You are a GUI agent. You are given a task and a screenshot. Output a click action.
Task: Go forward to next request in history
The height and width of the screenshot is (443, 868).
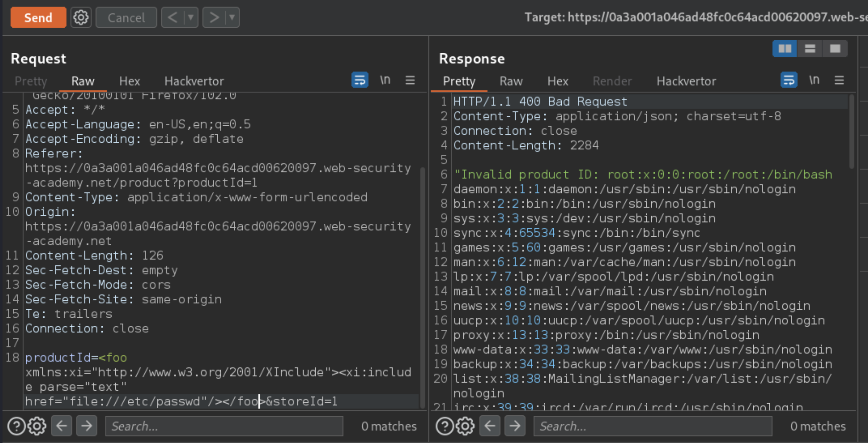point(214,18)
